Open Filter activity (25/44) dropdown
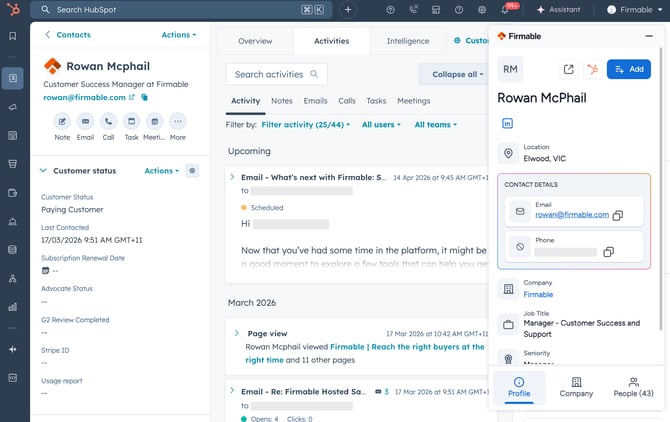Viewport: 670px width, 422px height. 306,125
